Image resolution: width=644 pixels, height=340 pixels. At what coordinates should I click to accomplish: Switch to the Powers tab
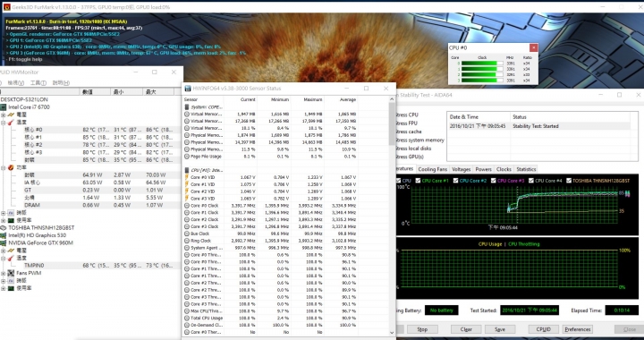pyautogui.click(x=483, y=169)
